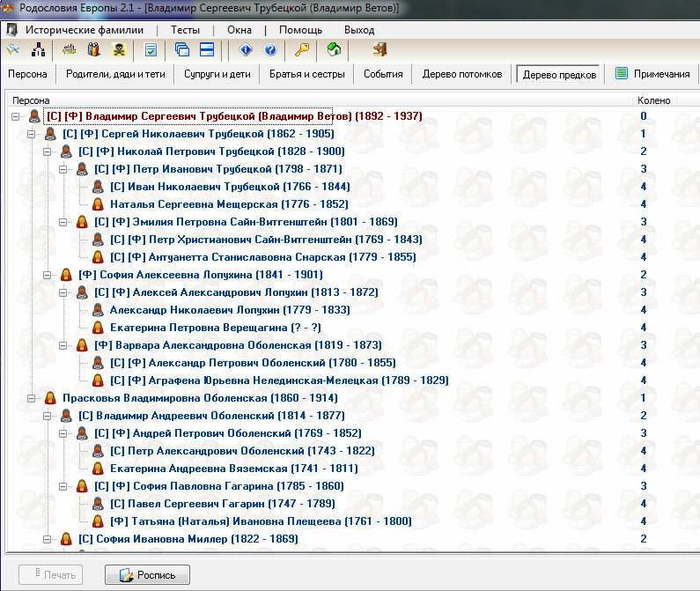The image size is (700, 591).
Task: Click the Выход menu item
Action: click(x=359, y=30)
